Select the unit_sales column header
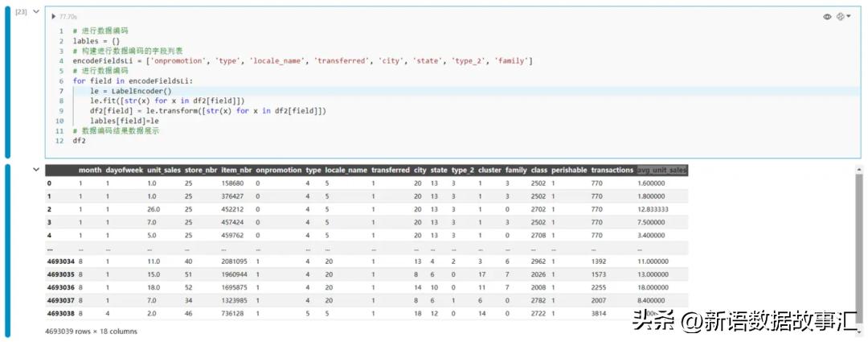Viewport: 868px width, 342px height. pos(166,170)
